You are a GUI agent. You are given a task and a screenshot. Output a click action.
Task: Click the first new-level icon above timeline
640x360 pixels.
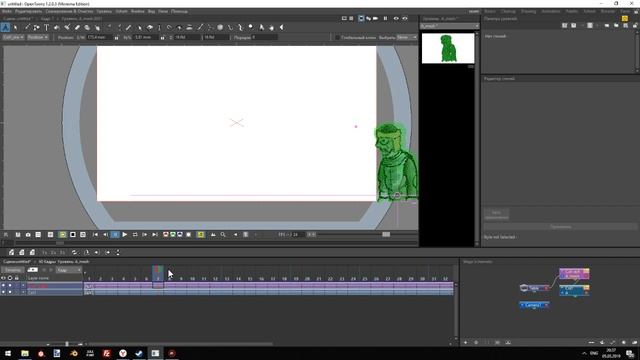click(x=11, y=253)
